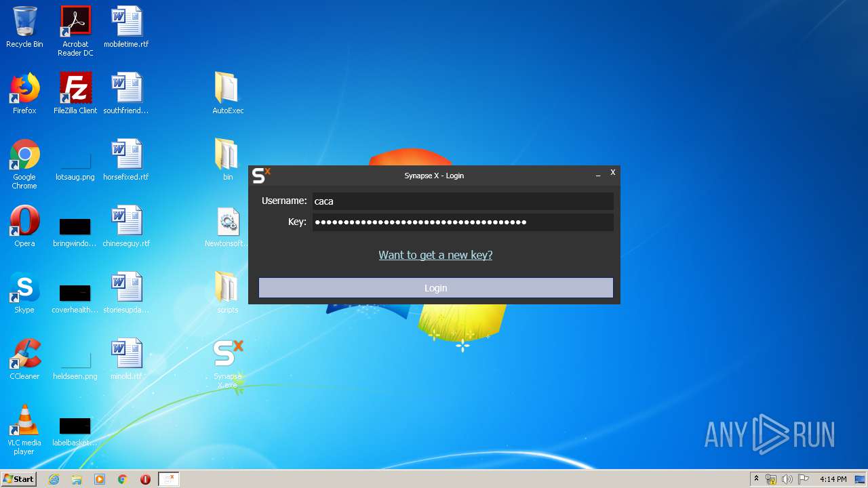Focus the Key password field
This screenshot has height=488, width=868.
pos(462,222)
